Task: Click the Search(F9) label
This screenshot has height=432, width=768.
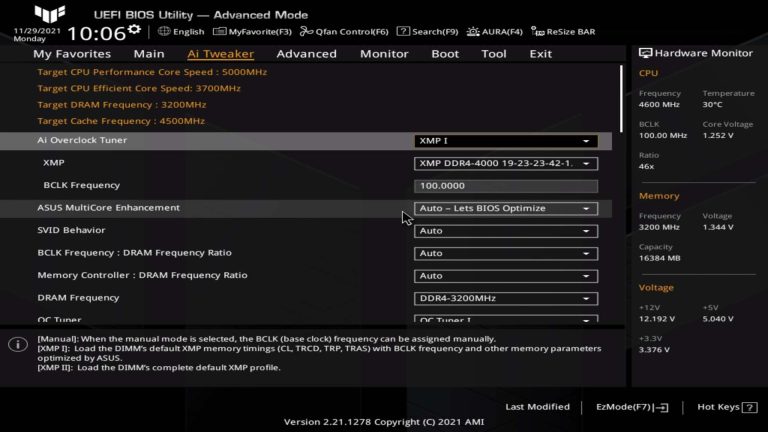Action: [x=435, y=32]
